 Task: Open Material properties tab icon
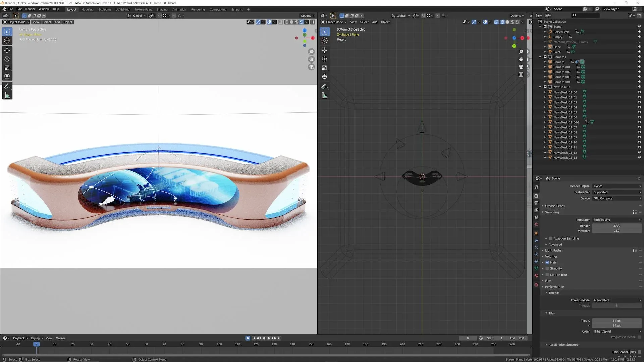point(536,276)
